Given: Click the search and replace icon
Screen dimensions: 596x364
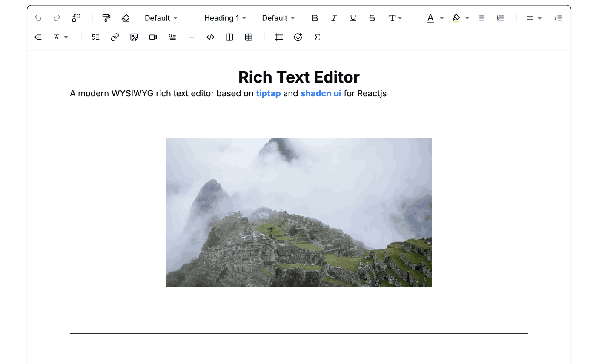Looking at the screenshot, I should [x=76, y=18].
